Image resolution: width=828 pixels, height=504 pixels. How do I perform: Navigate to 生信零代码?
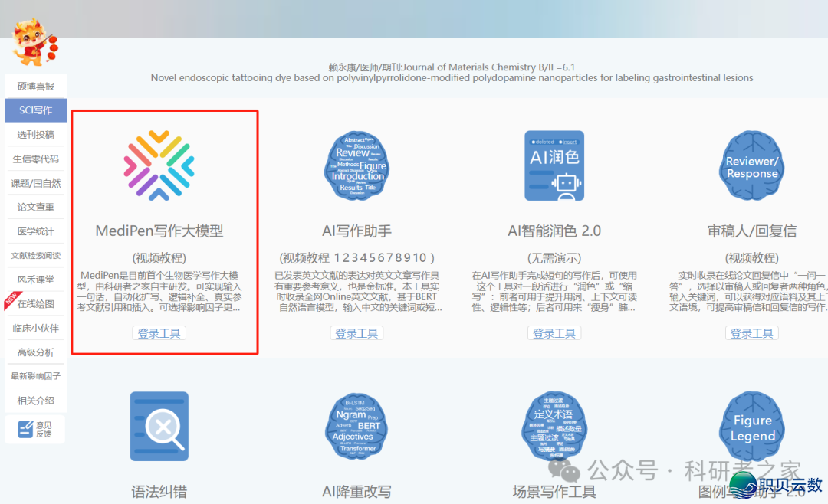click(36, 159)
